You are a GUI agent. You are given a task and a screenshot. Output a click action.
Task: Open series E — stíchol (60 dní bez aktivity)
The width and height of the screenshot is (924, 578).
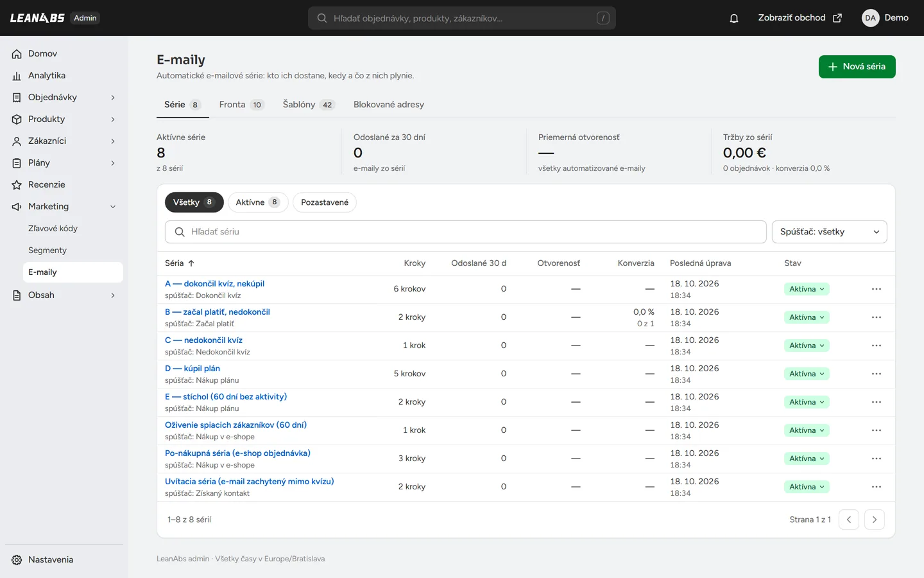[226, 397]
